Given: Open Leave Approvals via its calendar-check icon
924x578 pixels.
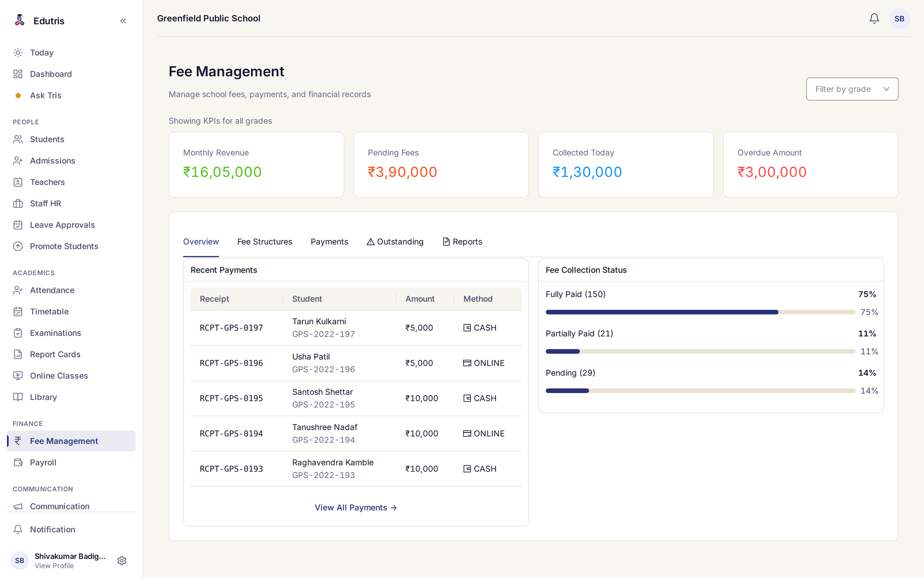Looking at the screenshot, I should point(18,225).
